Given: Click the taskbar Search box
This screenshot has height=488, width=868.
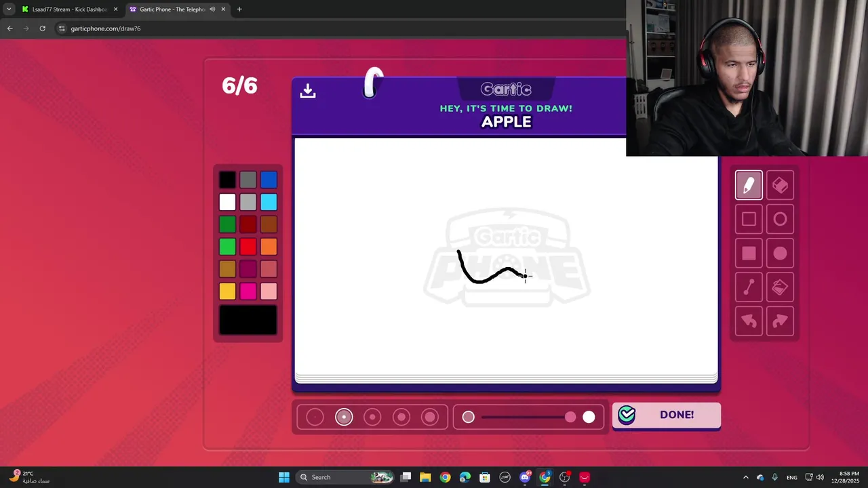Looking at the screenshot, I should pyautogui.click(x=346, y=477).
